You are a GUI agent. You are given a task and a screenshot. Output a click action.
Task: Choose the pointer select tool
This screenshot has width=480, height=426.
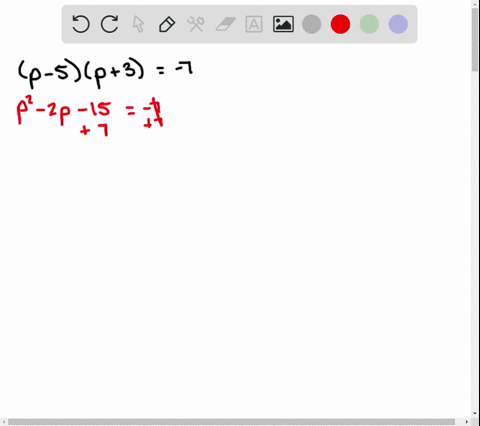pyautogui.click(x=138, y=24)
